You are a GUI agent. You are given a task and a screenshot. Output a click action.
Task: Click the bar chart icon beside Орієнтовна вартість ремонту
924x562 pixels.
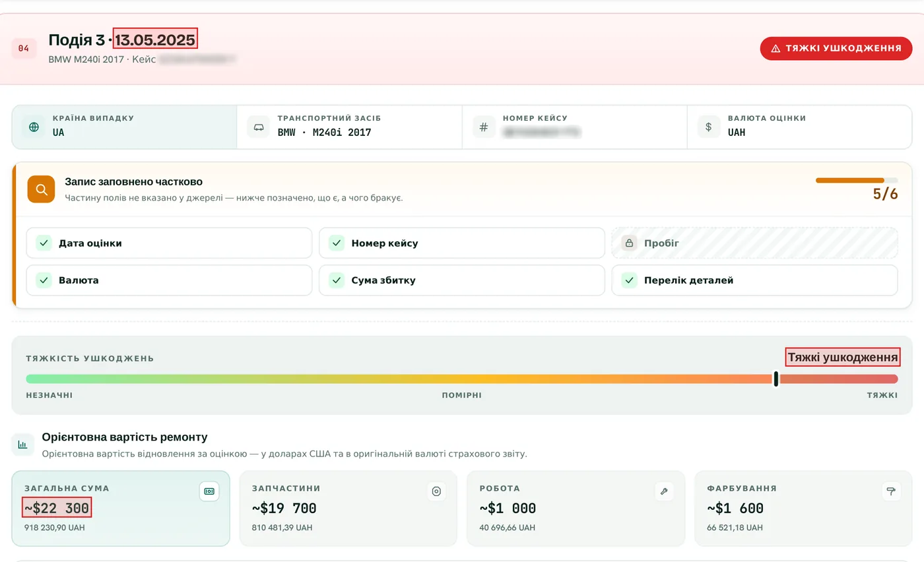click(23, 445)
